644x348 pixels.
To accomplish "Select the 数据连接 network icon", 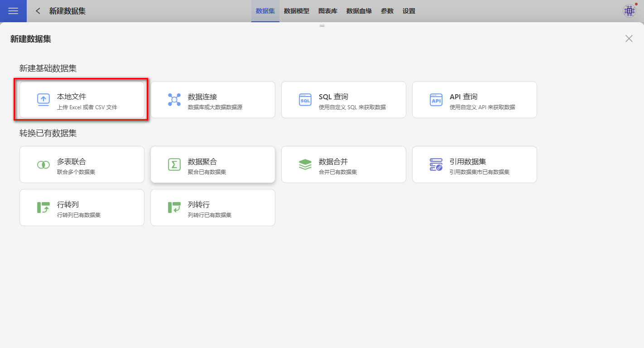I will (x=174, y=100).
